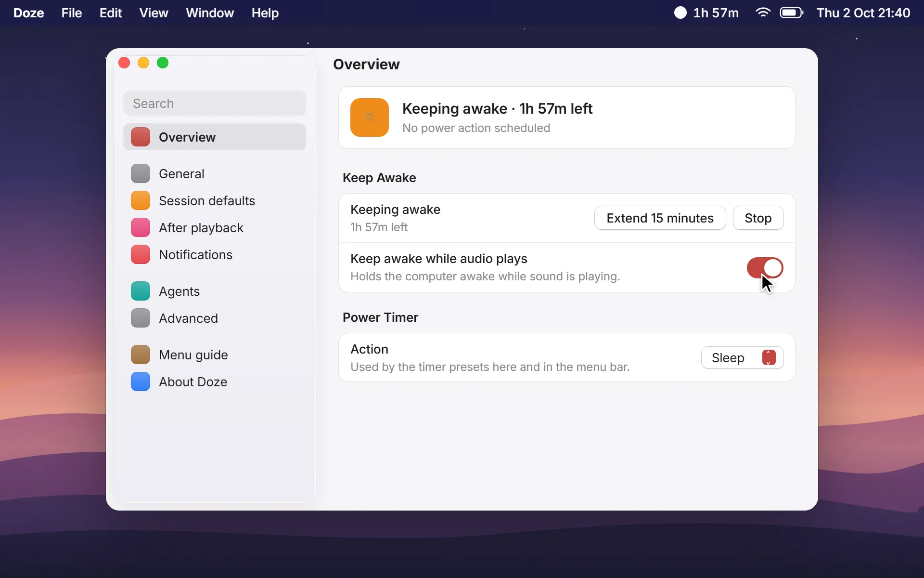Focus the sidebar Search field

click(215, 103)
